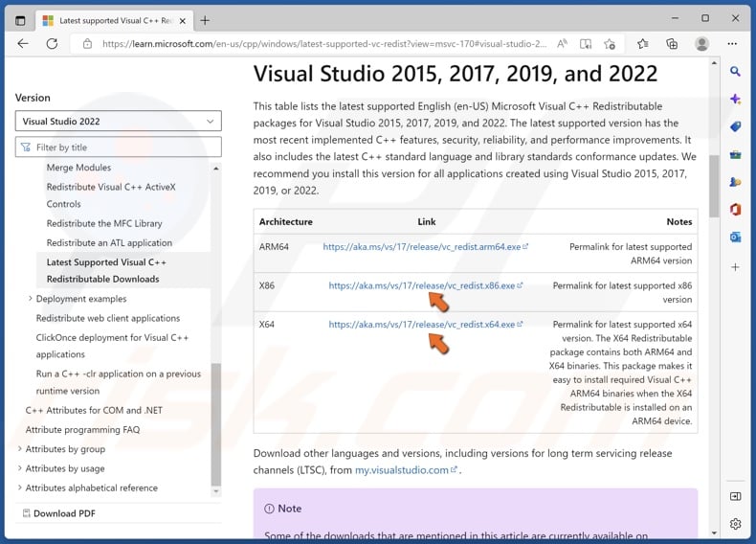The height and width of the screenshot is (544, 756).
Task: Activate Read aloud icon in address bar
Action: click(x=562, y=44)
